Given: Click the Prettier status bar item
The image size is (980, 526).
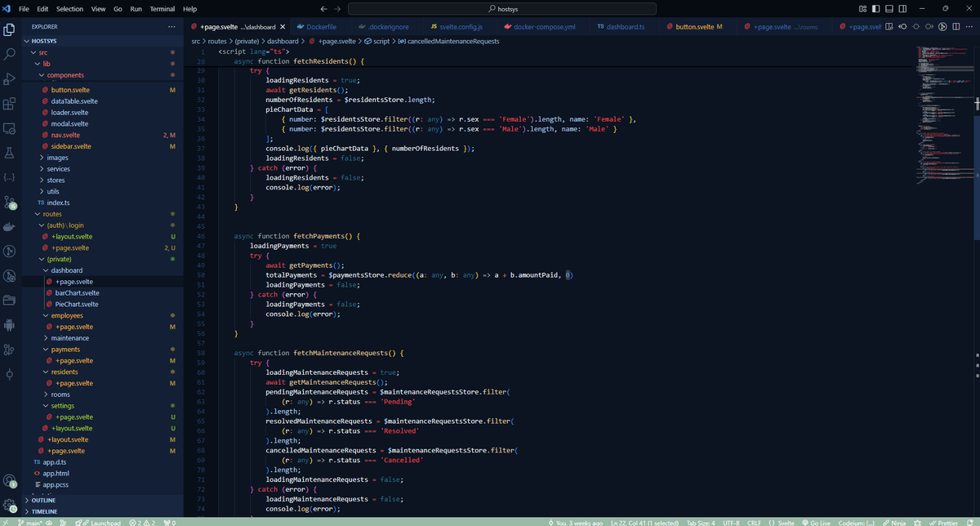Looking at the screenshot, I should pyautogui.click(x=943, y=522).
